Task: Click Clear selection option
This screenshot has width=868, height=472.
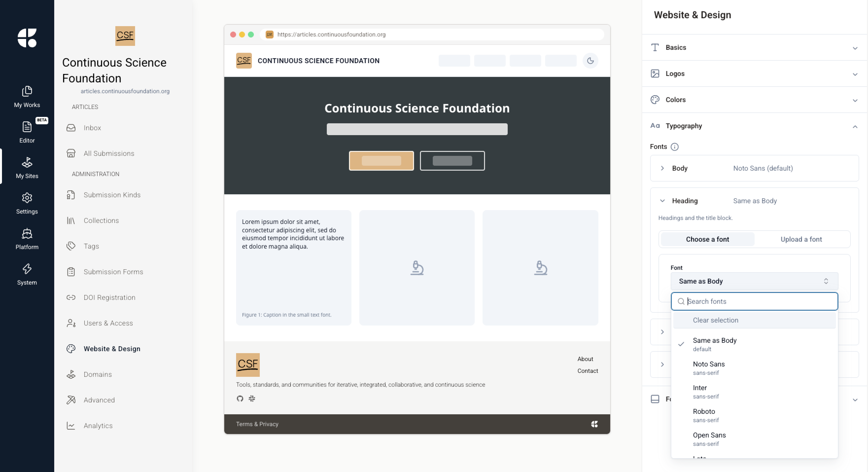Action: tap(754, 320)
